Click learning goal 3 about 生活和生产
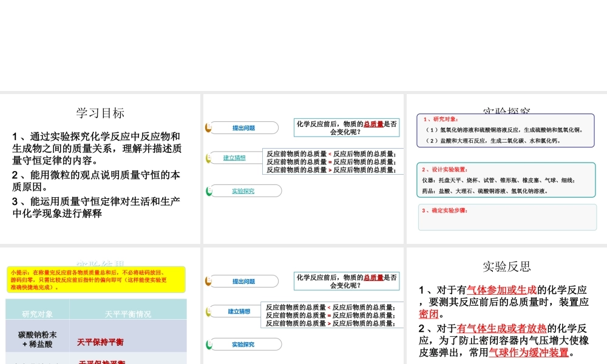Screen dimensions: 607x364 pyautogui.click(x=96, y=207)
